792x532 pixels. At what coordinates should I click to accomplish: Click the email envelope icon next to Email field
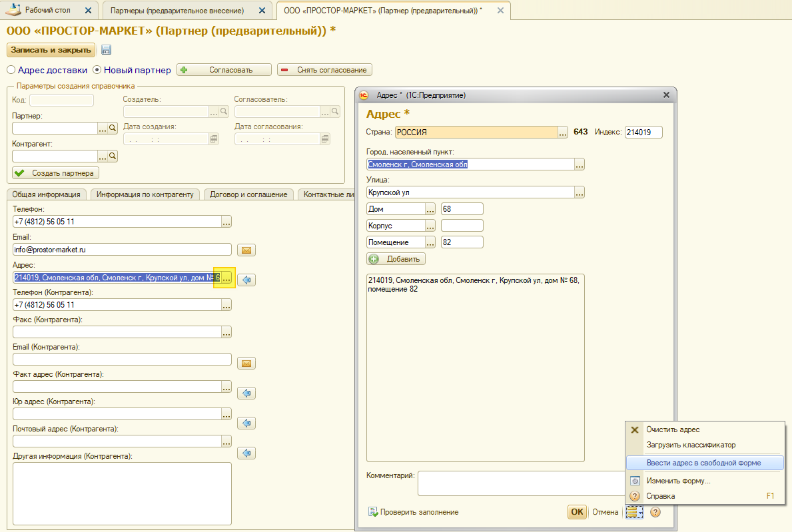point(246,250)
